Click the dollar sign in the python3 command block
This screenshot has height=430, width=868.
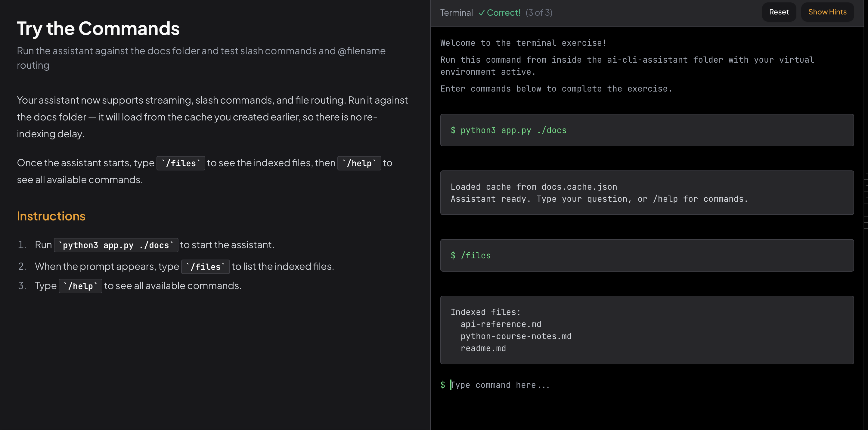click(x=453, y=130)
